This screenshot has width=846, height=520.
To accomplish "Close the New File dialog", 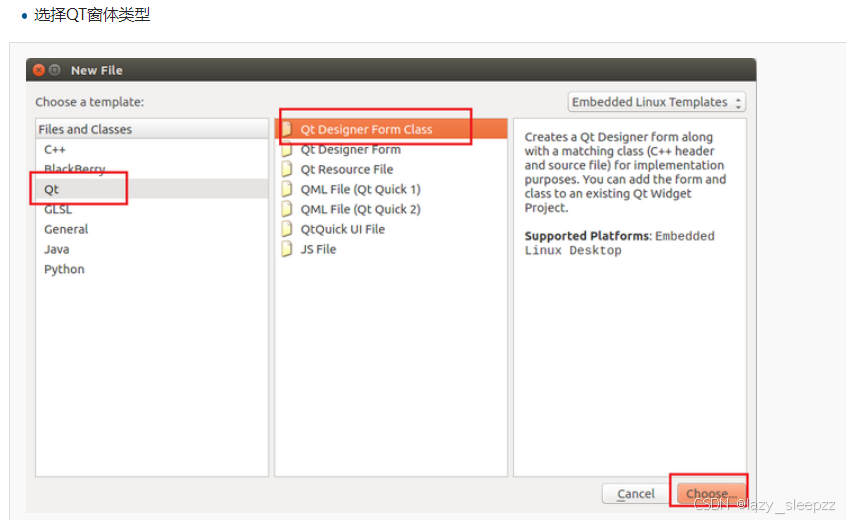I will tap(39, 70).
